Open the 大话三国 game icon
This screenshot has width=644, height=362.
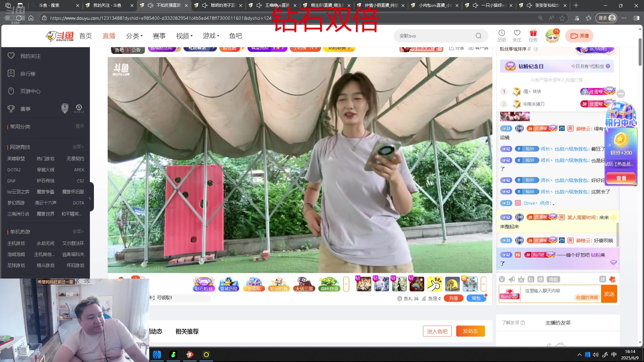click(x=304, y=284)
